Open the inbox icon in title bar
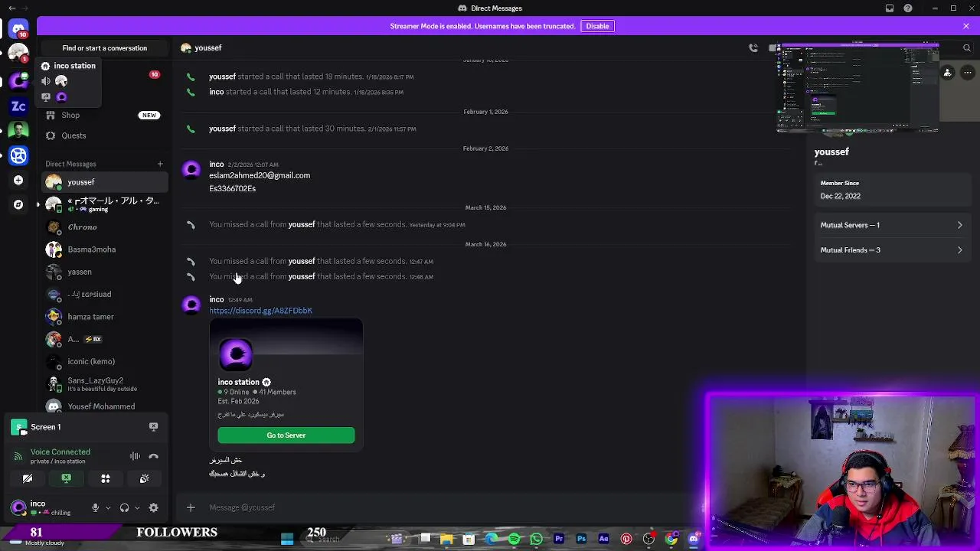Viewport: 980px width, 551px height. point(890,8)
